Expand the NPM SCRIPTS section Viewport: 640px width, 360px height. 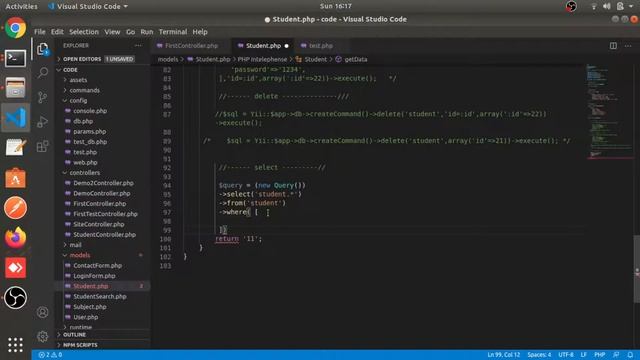click(x=80, y=345)
